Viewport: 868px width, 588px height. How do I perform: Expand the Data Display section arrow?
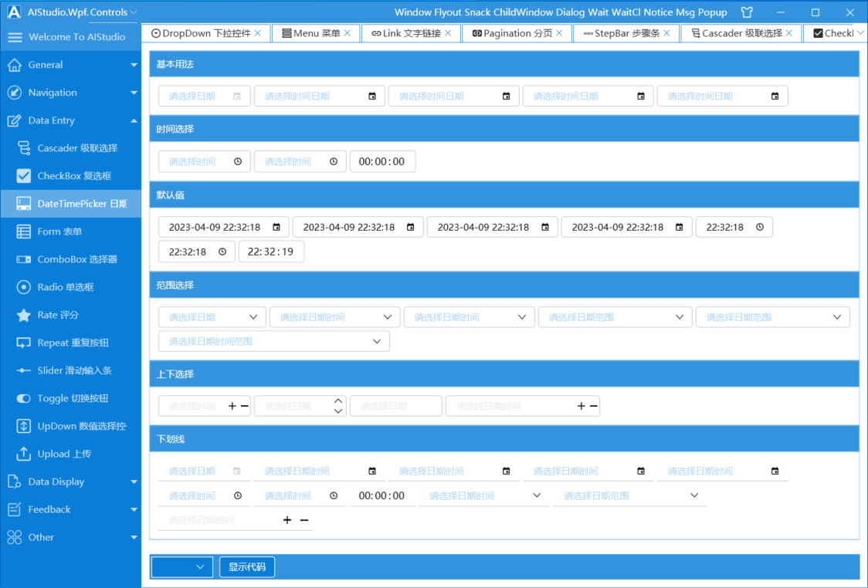click(134, 482)
